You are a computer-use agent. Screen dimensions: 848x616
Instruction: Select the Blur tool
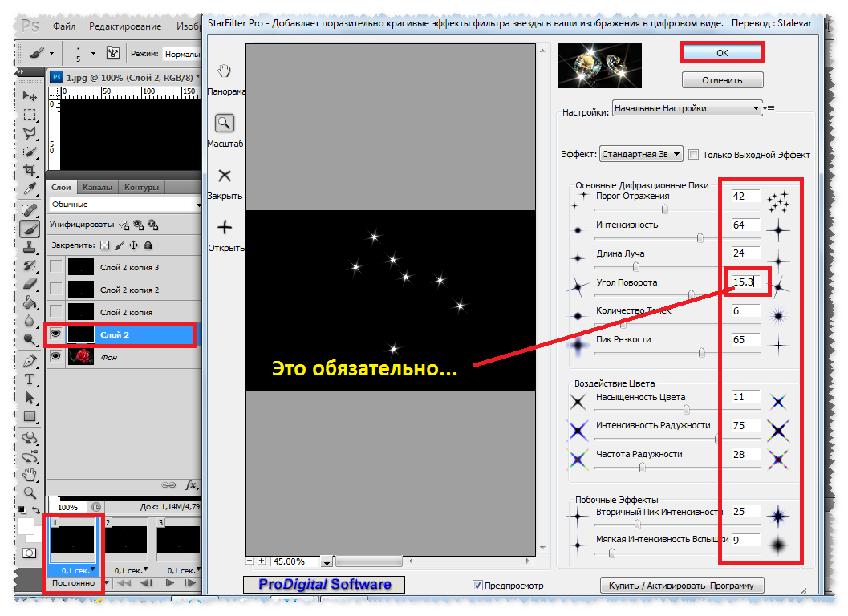pos(30,321)
